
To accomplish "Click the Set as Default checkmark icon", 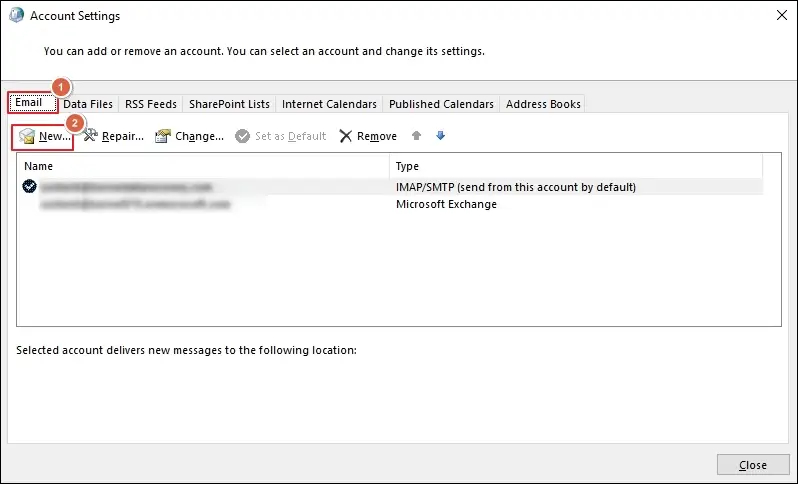I will pos(242,136).
